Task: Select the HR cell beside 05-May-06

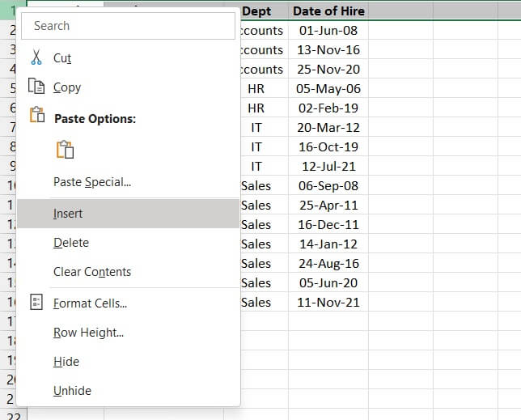Action: 256,88
